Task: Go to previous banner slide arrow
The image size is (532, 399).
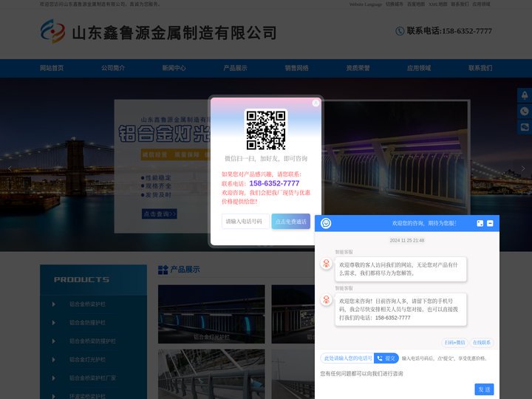Action: [x=10, y=168]
